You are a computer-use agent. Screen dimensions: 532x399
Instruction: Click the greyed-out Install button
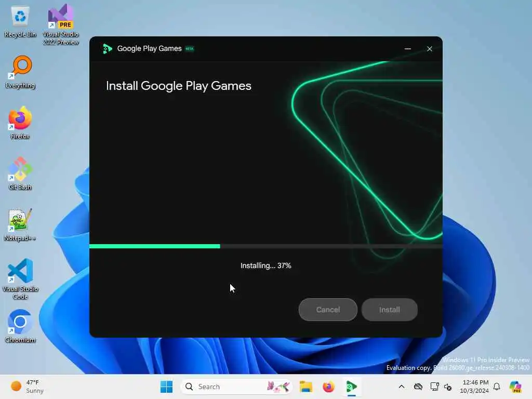point(389,310)
